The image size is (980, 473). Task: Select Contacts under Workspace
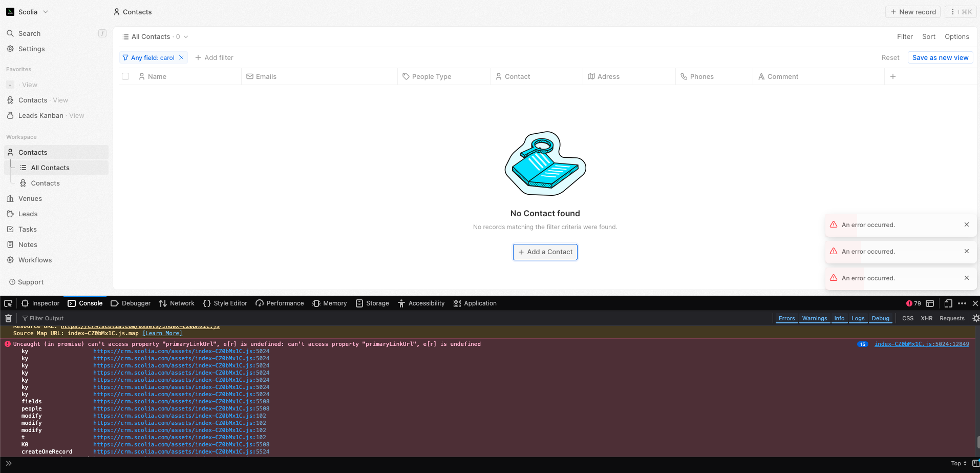56,152
